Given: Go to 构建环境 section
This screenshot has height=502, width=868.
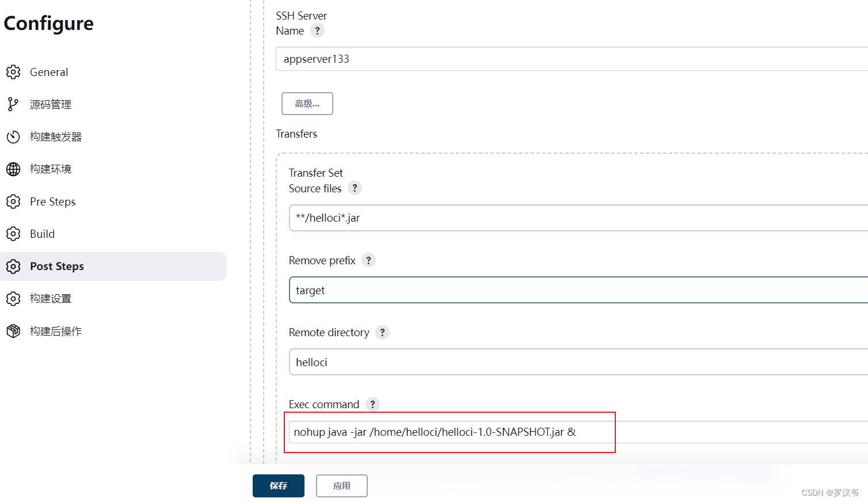Looking at the screenshot, I should (113, 169).
